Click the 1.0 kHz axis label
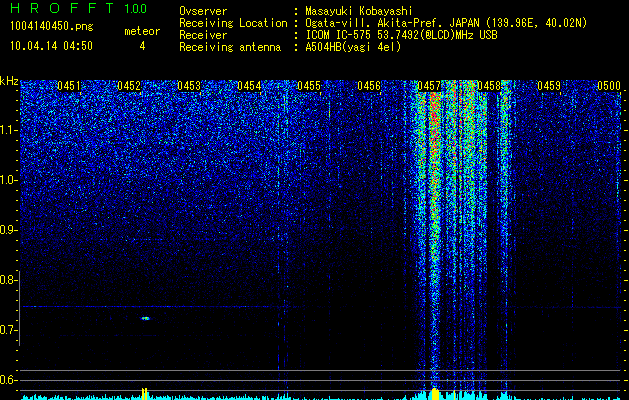This screenshot has height=400, width=629. (8, 181)
